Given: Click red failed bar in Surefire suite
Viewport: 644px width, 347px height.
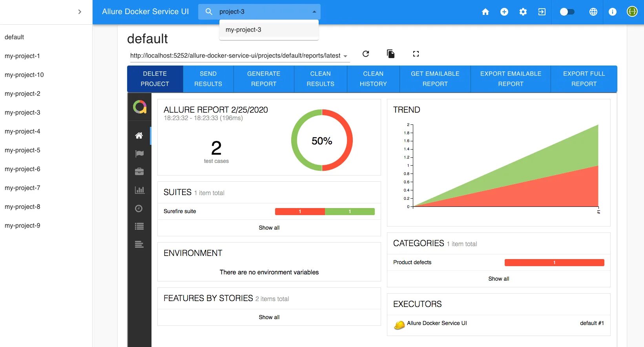Looking at the screenshot, I should point(300,212).
